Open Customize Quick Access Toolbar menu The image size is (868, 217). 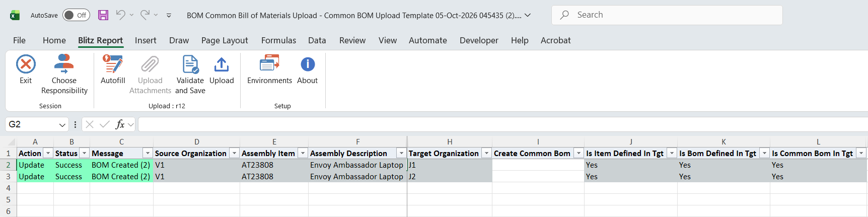coord(169,16)
